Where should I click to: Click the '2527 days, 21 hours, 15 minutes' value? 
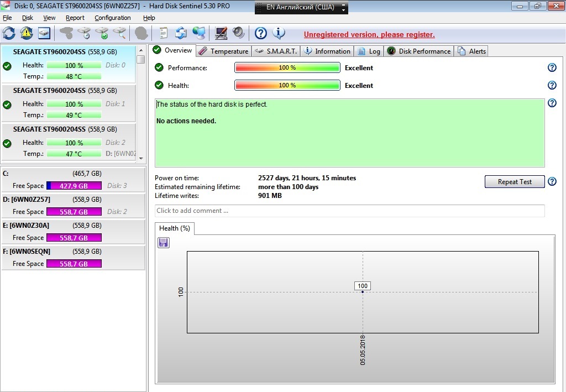[307, 178]
